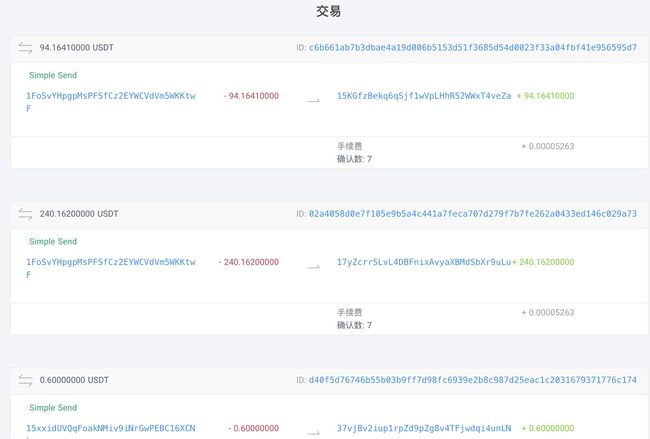Open recipient address 17yZcrrSLvL4DBFnixAvyaXBMdSbXr9uLu
The height and width of the screenshot is (439, 650).
pos(424,262)
